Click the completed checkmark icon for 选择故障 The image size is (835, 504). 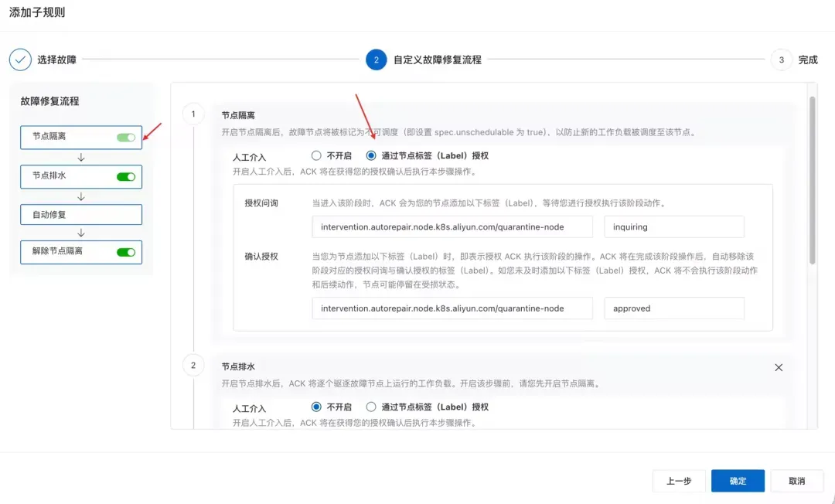(20, 60)
